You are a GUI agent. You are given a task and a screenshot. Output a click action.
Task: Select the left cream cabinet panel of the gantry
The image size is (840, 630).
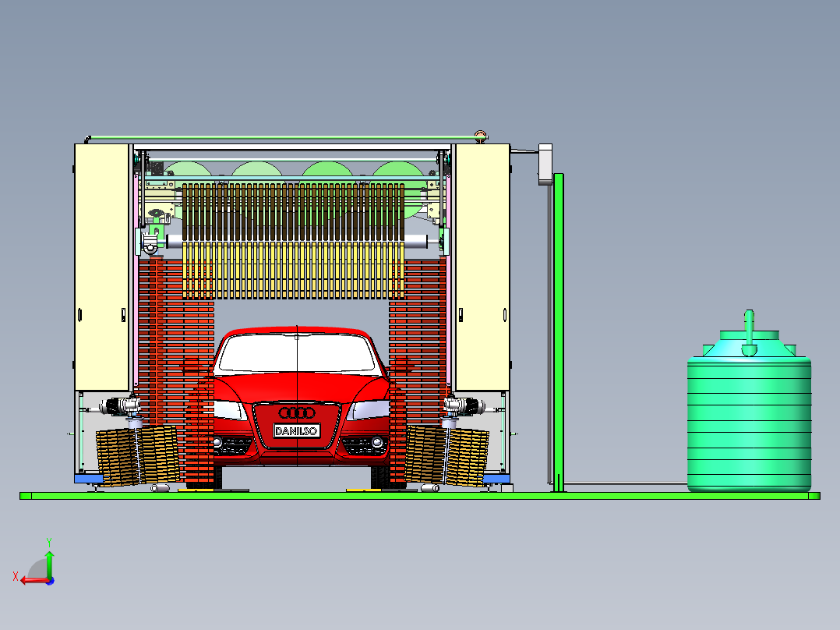tap(102, 267)
